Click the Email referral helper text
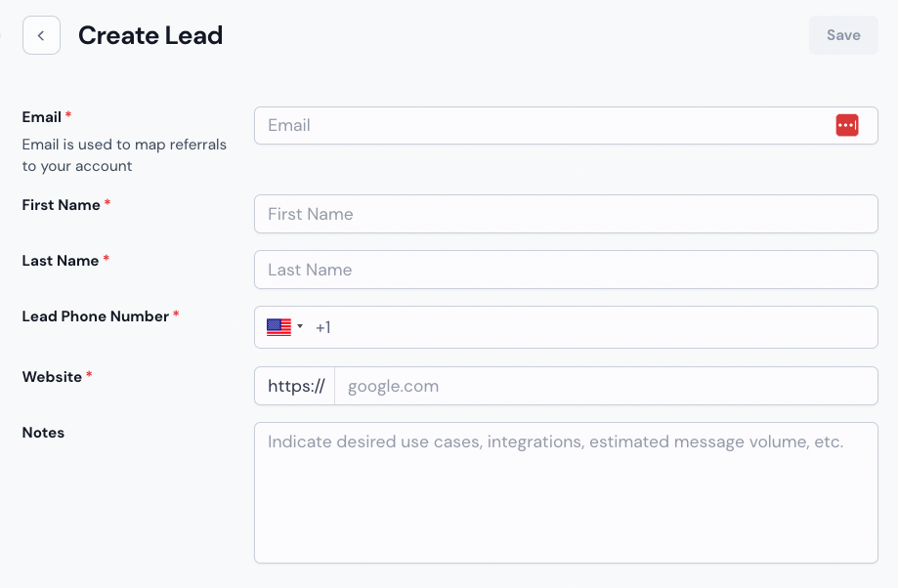The image size is (898, 588). 124,155
